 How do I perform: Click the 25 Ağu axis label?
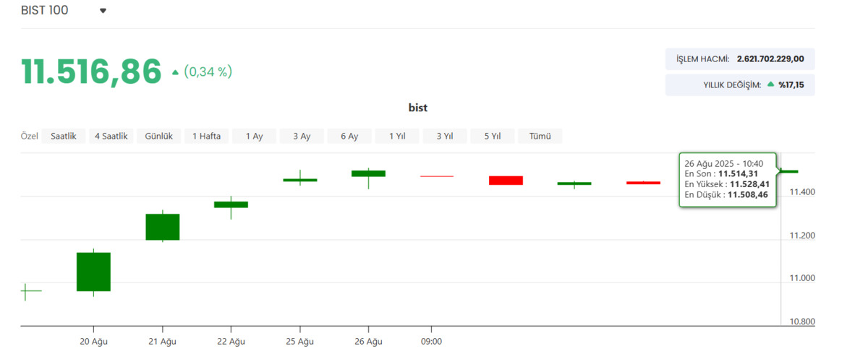coord(299,341)
